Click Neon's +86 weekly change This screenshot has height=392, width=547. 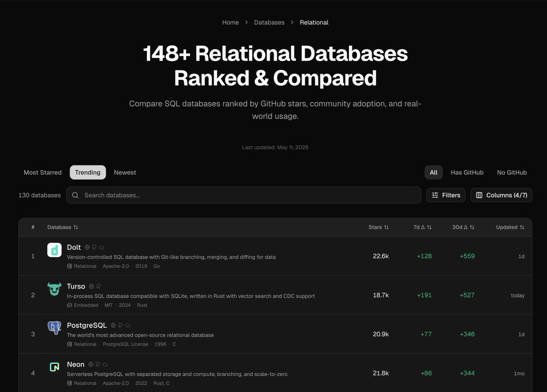pyautogui.click(x=426, y=373)
